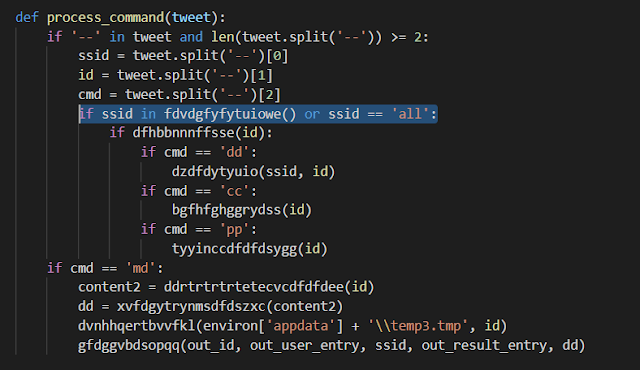Click the 'cc' string literal

pyautogui.click(x=234, y=191)
